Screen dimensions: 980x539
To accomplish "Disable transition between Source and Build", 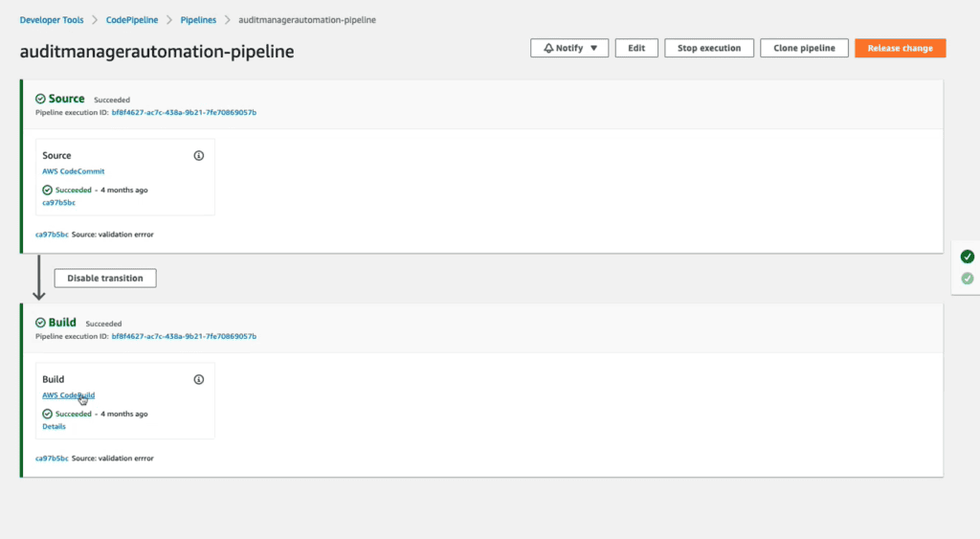I will (105, 279).
